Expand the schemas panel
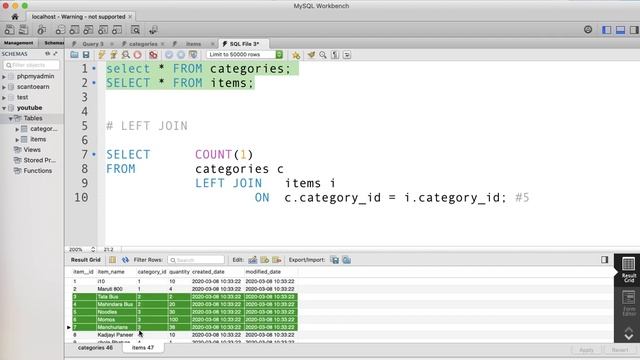The width and height of the screenshot is (640, 360). tap(55, 53)
